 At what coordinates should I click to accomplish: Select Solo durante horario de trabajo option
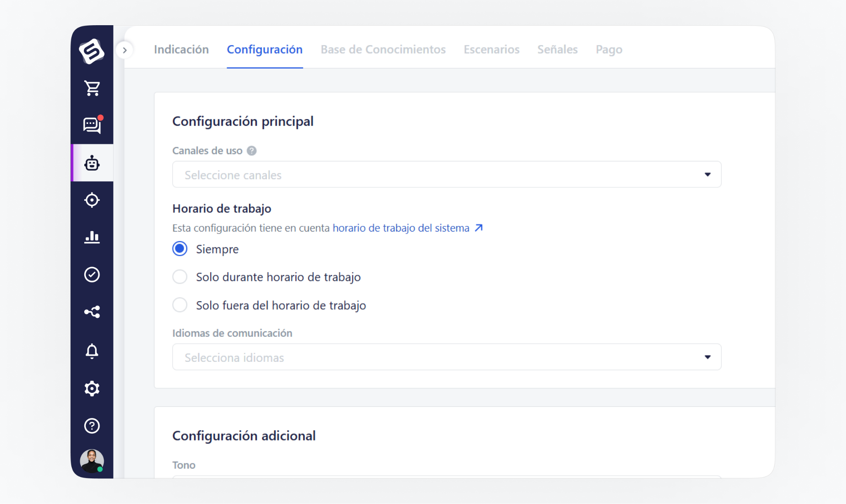tap(180, 277)
